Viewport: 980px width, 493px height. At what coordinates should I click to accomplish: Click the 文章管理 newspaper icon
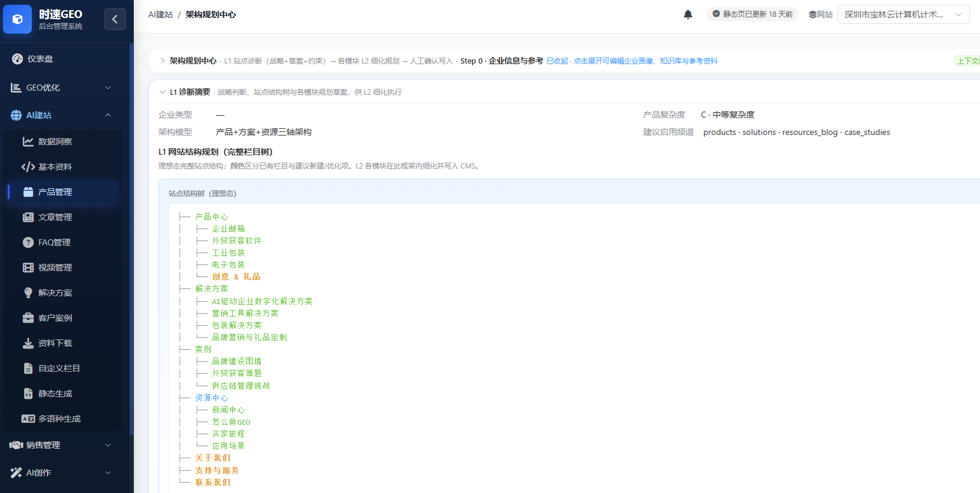click(28, 217)
